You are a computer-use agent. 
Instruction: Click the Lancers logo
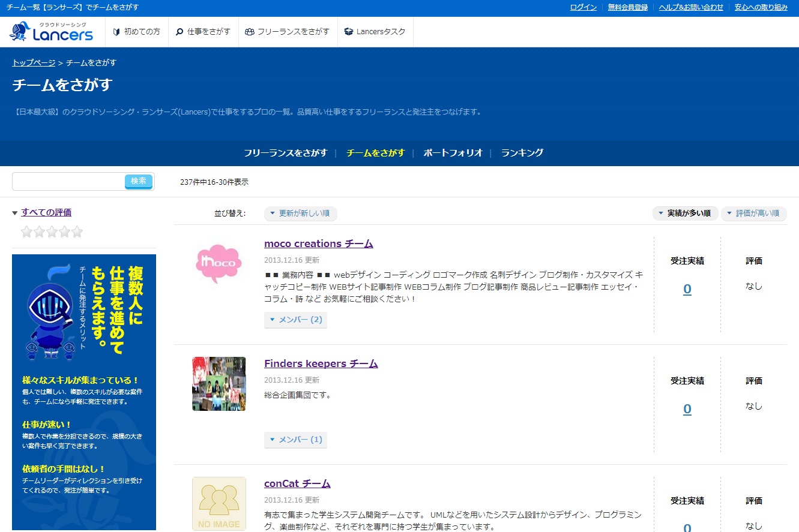click(52, 32)
